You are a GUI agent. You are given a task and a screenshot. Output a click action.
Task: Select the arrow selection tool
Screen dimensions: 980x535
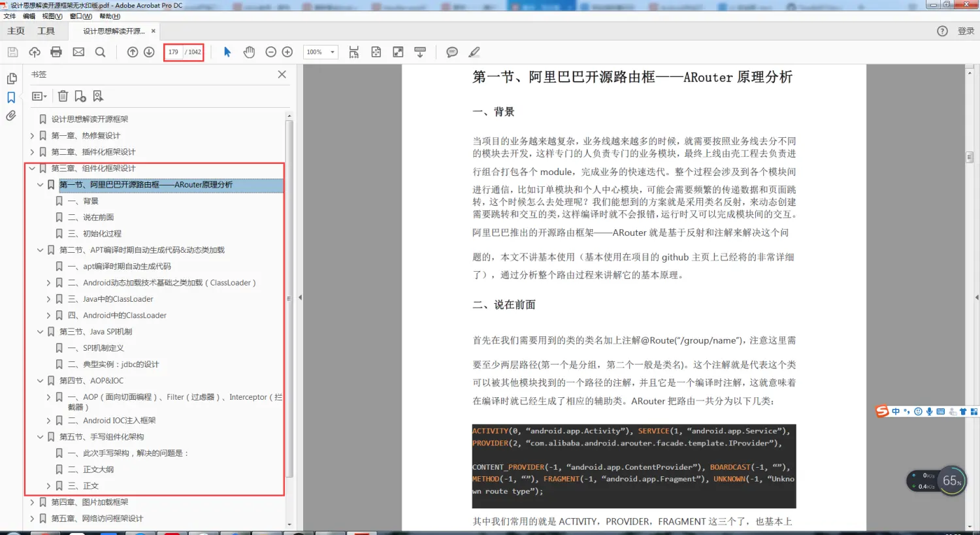pyautogui.click(x=227, y=52)
